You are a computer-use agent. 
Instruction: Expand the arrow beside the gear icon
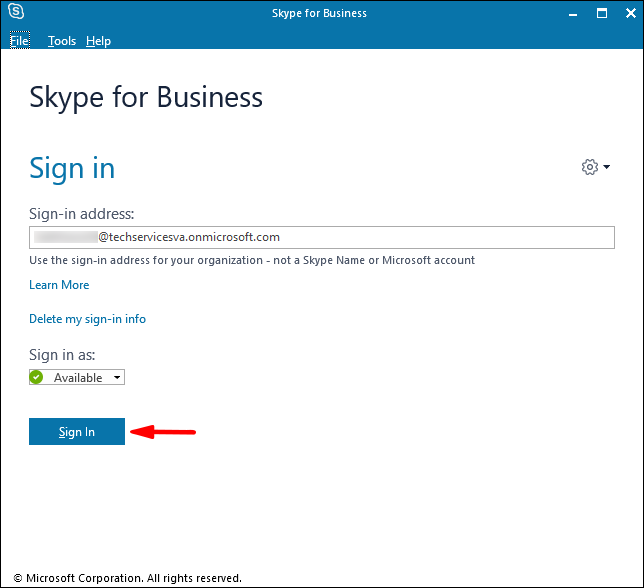[607, 167]
